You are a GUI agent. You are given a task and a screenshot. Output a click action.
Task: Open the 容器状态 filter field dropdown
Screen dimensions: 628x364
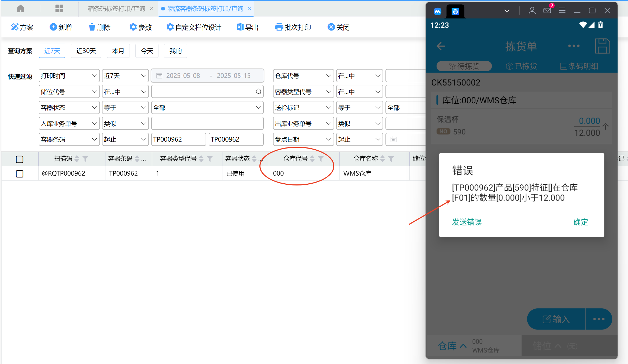69,108
